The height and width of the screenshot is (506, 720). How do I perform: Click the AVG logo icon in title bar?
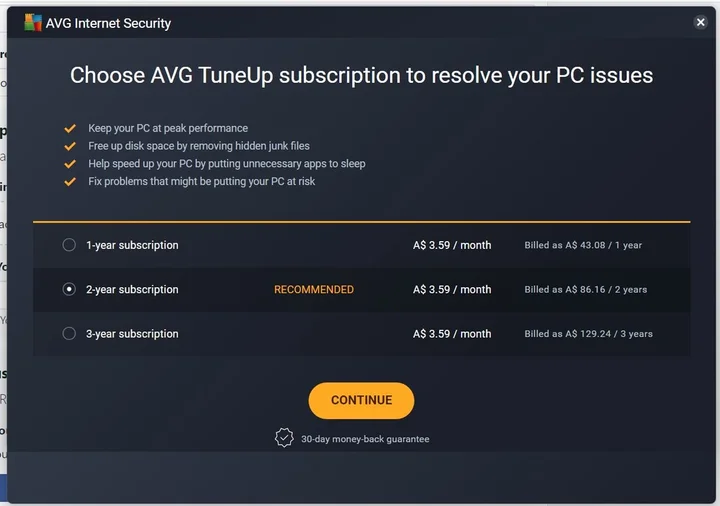(33, 22)
